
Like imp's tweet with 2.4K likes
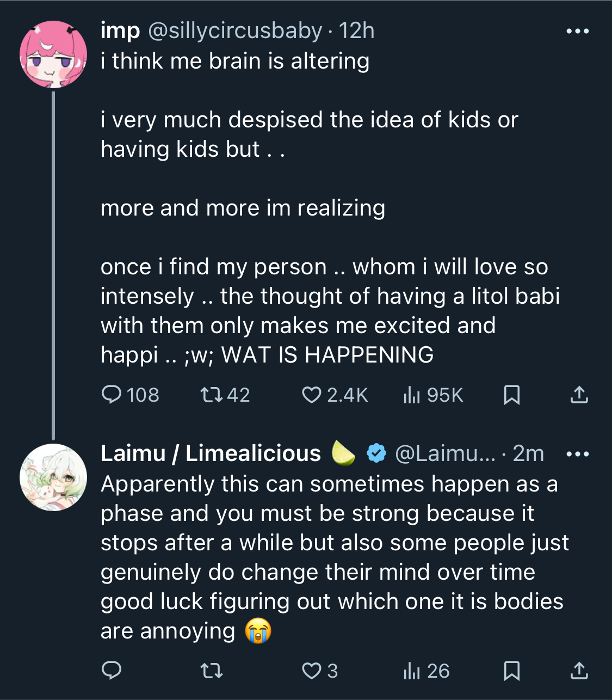pos(312,395)
